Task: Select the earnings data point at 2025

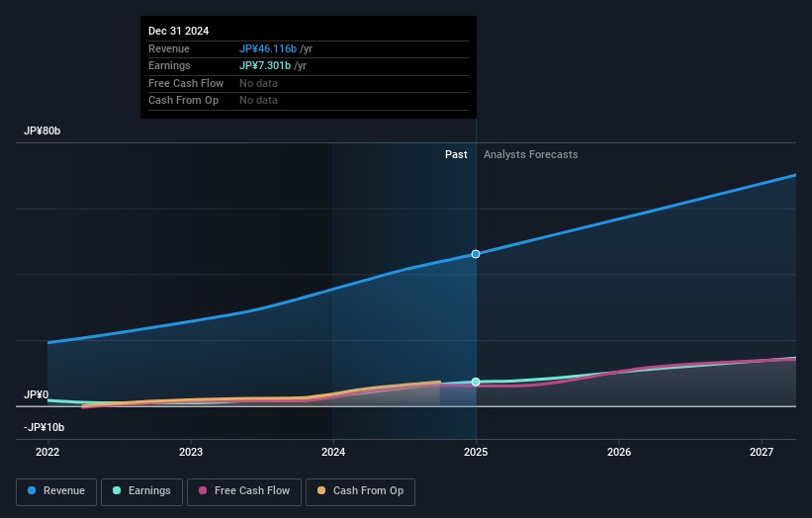Action: 476,382
